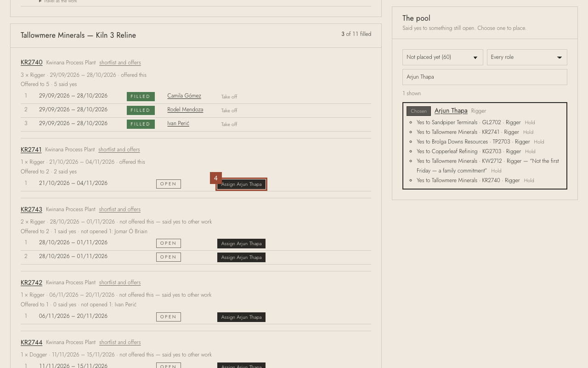Hold the Tallowmere Minerals KW2712 offer
This screenshot has width=588, height=368.
(496, 171)
